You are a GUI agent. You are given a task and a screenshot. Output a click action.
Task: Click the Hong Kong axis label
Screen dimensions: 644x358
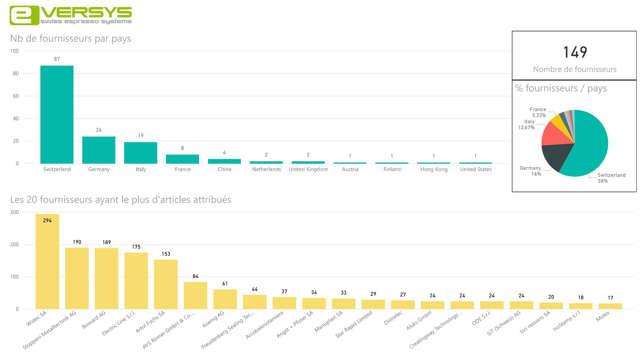click(434, 169)
